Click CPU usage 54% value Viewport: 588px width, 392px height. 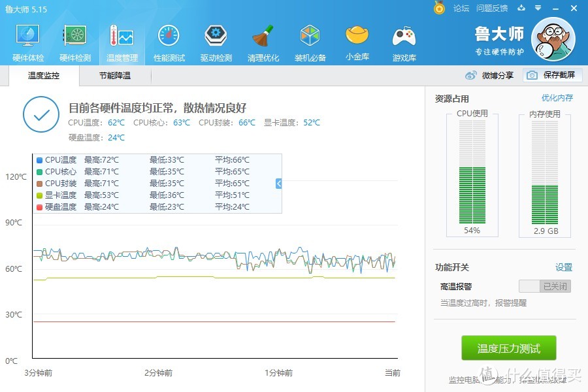click(x=472, y=231)
